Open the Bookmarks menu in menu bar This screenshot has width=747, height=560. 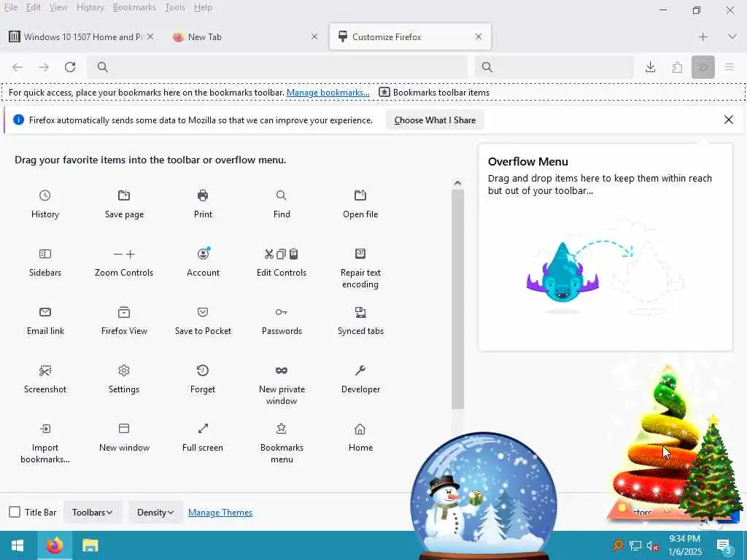click(x=134, y=7)
